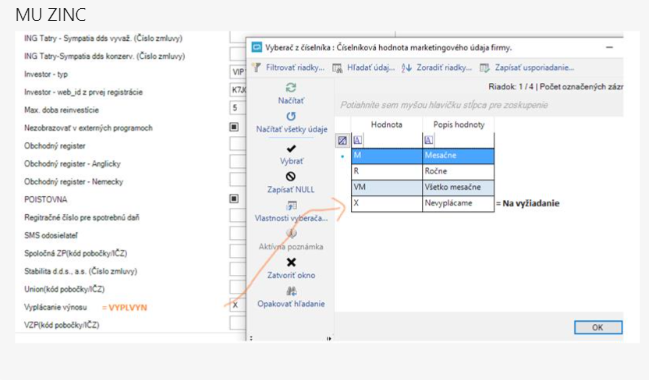Viewport: 649px width, 386px height.
Task: Toggle the POISTOVNA checkbox
Action: point(234,199)
